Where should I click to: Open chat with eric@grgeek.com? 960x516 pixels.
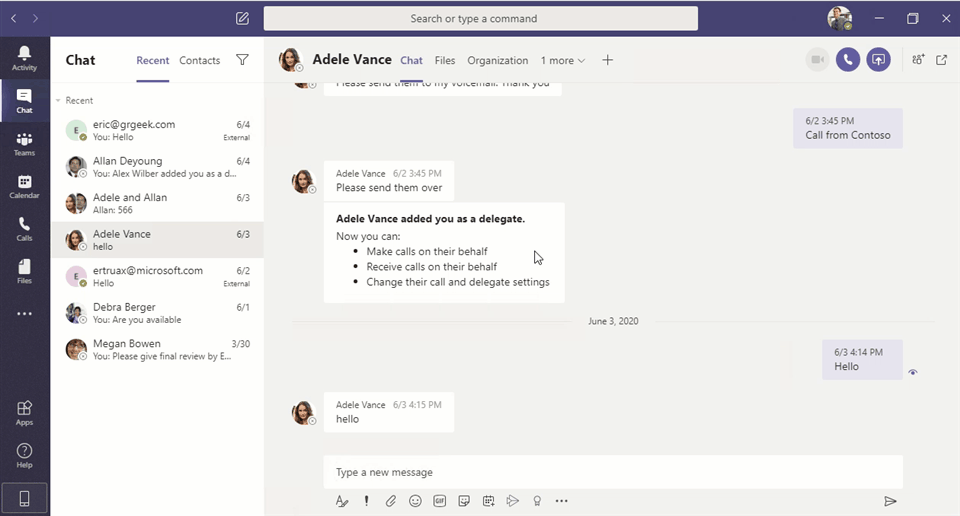click(157, 130)
